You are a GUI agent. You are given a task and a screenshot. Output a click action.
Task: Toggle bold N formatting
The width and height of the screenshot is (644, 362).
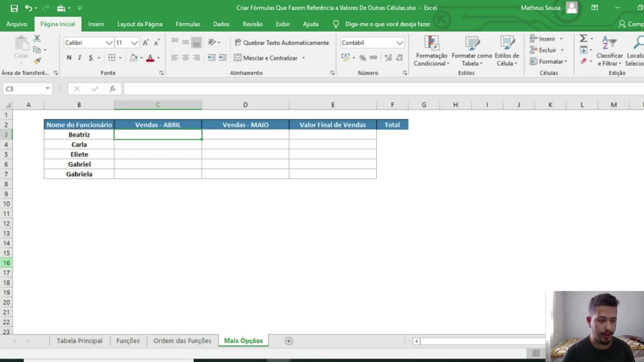pos(69,58)
